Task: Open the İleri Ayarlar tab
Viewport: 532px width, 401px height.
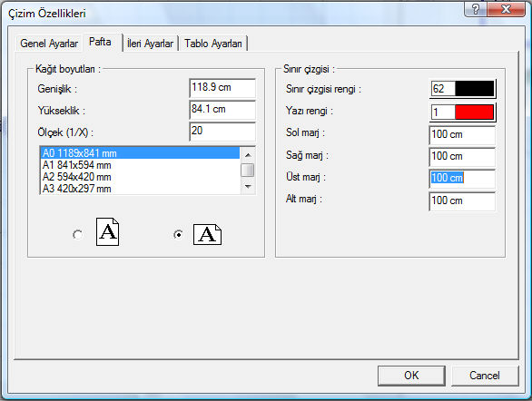Action: coord(150,44)
